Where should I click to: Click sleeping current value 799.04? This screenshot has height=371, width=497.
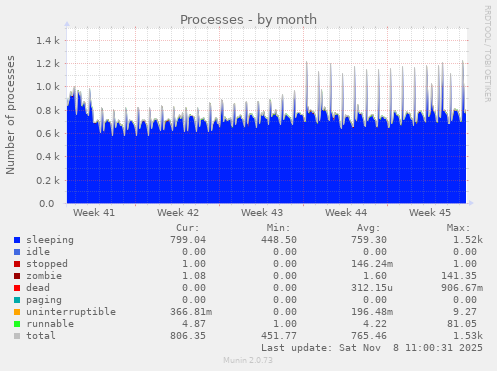point(188,240)
